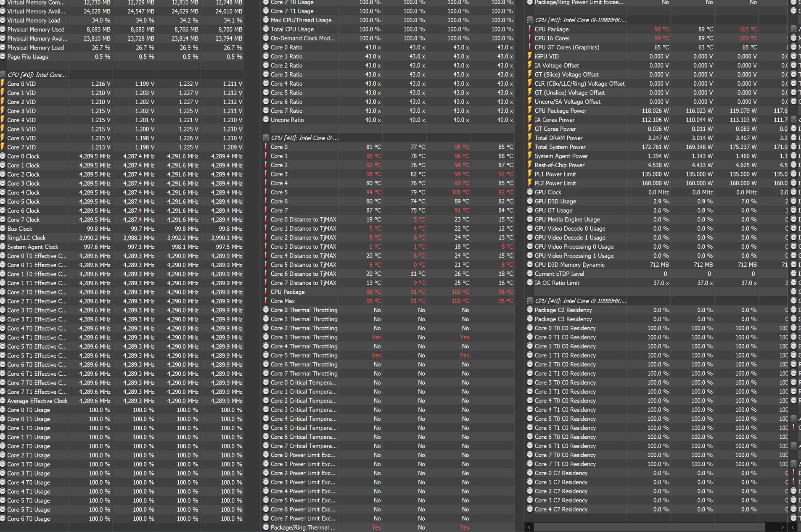The width and height of the screenshot is (801, 532).
Task: Click the round icon beside Core 7 Power Limit Exceeded
Action: (266, 519)
